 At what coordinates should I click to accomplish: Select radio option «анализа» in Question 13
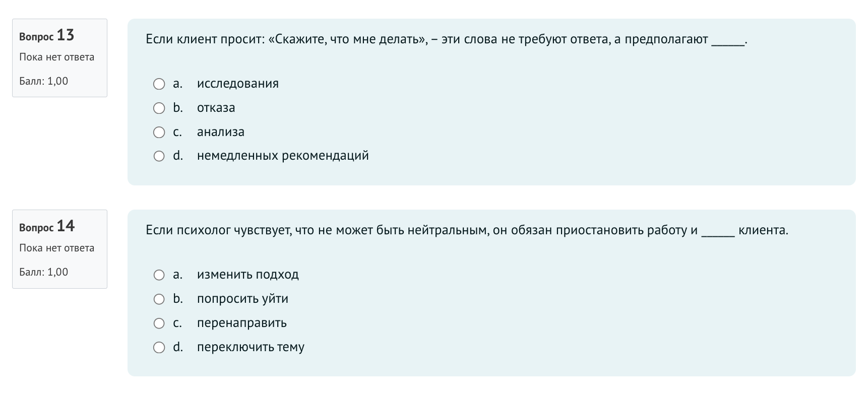[x=159, y=132]
